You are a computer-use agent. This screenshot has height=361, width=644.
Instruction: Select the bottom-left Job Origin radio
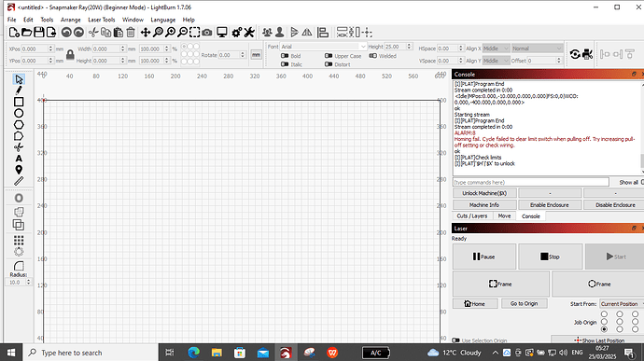coord(604,329)
